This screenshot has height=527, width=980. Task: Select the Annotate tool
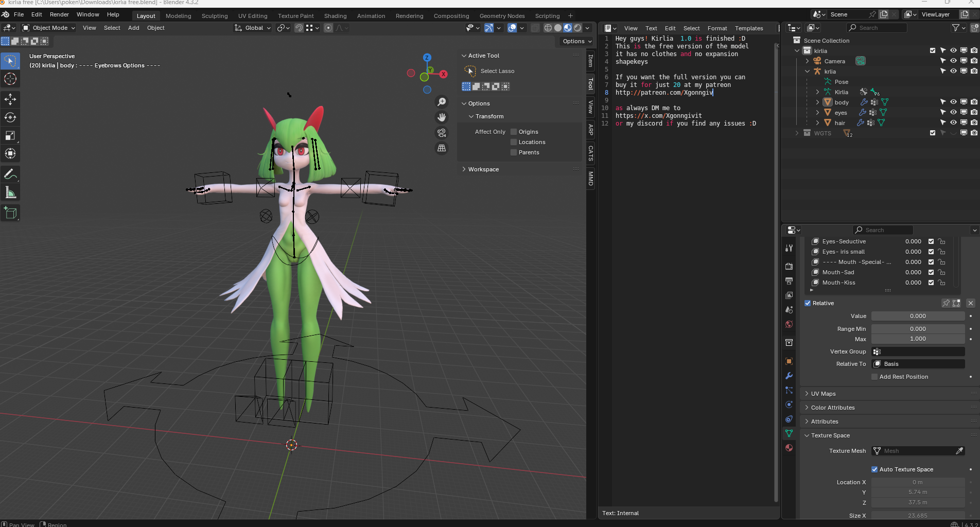(x=10, y=174)
